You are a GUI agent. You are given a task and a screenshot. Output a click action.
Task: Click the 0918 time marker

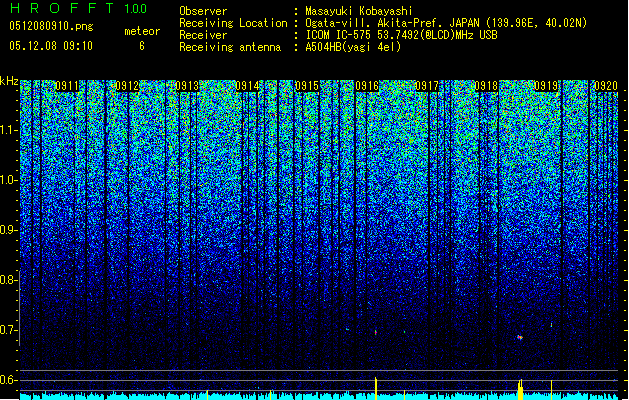pos(486,86)
